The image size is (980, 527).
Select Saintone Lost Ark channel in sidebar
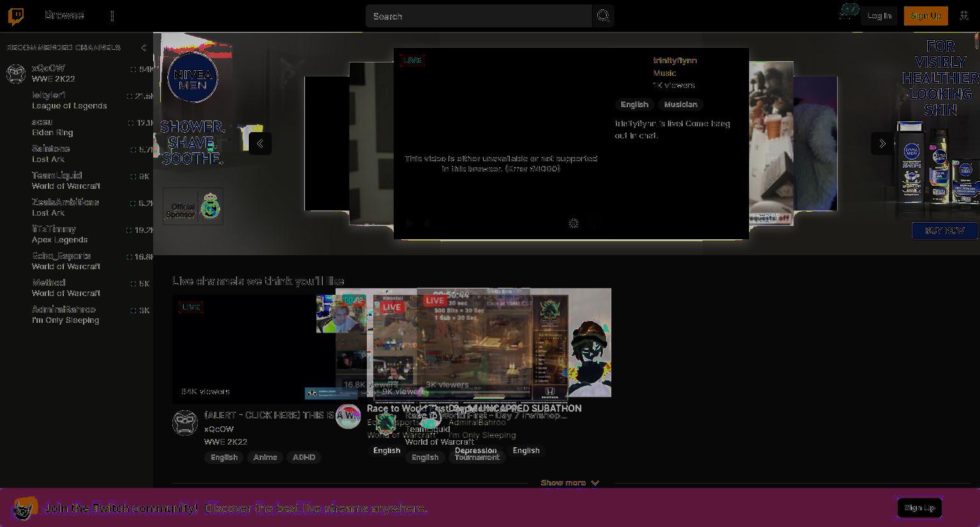coord(77,154)
